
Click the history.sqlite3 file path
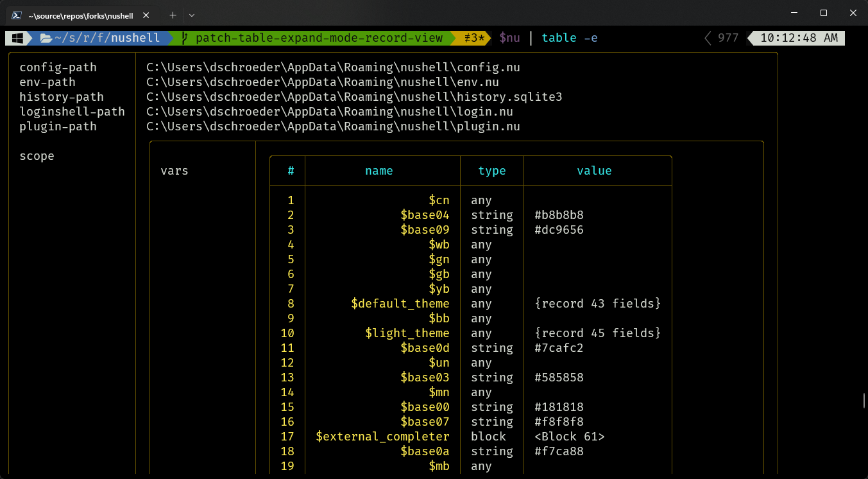pos(354,97)
